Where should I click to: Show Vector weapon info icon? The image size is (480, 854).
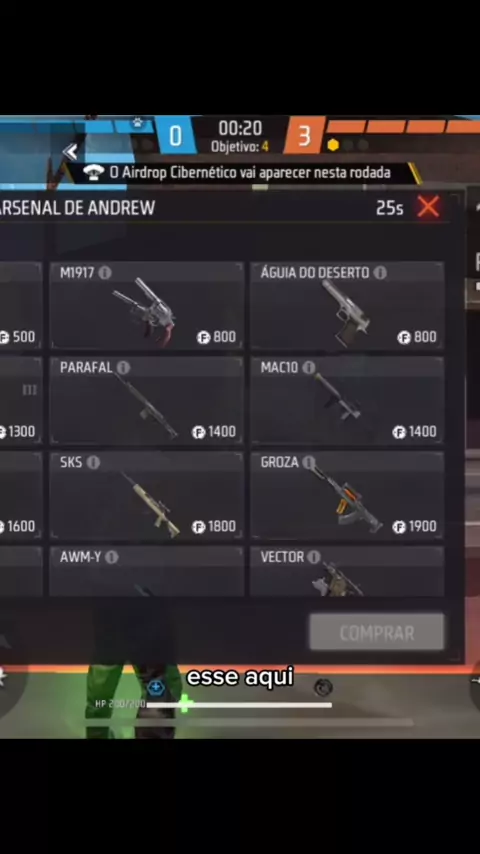point(314,557)
